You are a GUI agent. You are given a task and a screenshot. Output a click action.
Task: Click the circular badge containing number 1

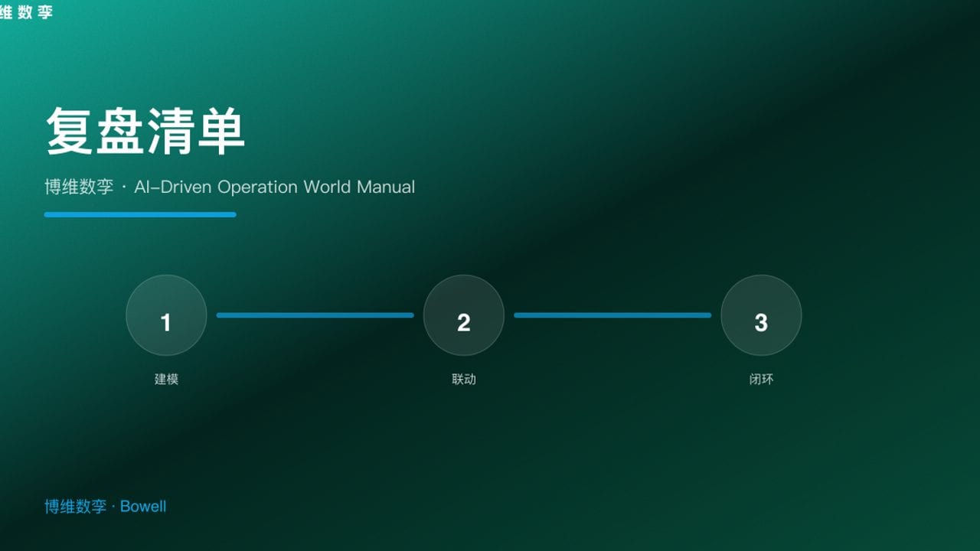coord(166,315)
